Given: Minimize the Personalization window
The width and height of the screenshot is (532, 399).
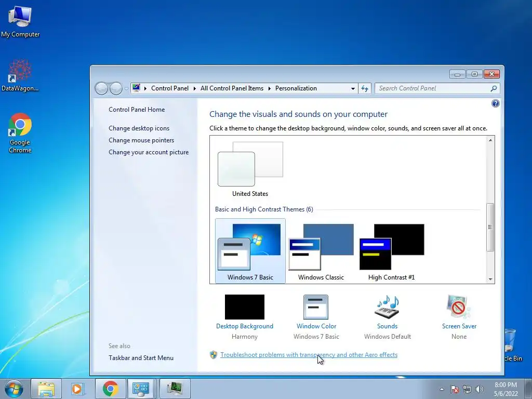Looking at the screenshot, I should pyautogui.click(x=457, y=74).
